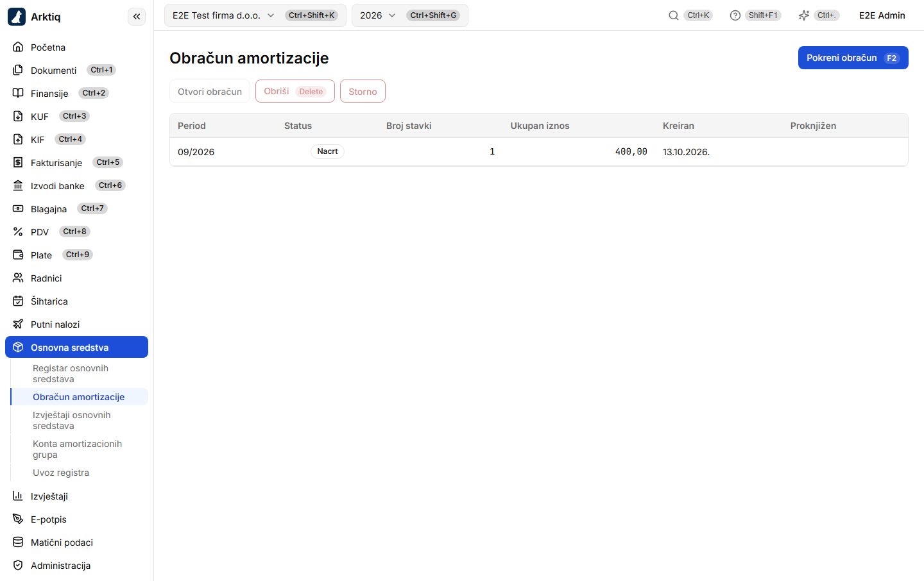This screenshot has width=924, height=581.
Task: Click the Otvori obračun button
Action: [x=210, y=91]
